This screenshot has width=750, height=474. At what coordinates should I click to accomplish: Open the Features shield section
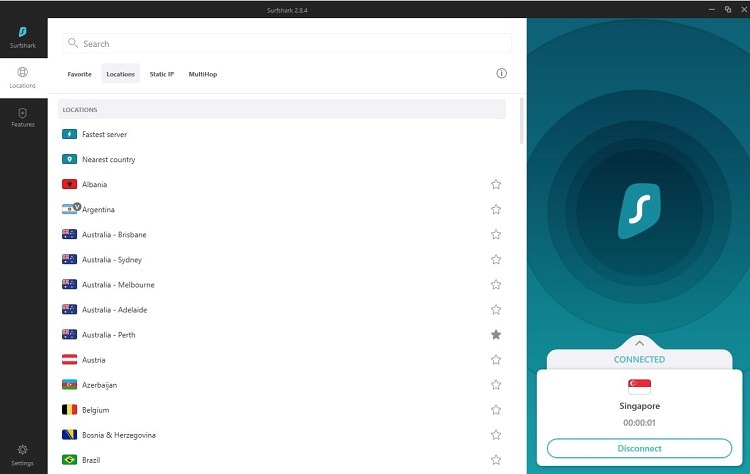click(22, 118)
